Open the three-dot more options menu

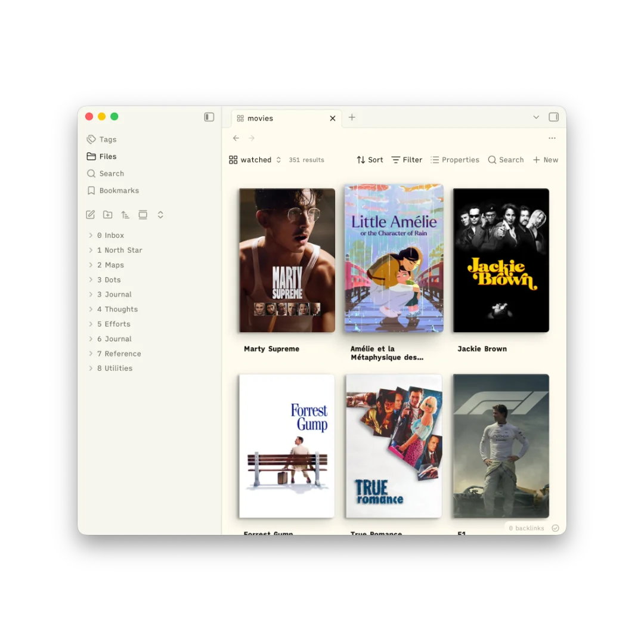click(x=552, y=138)
